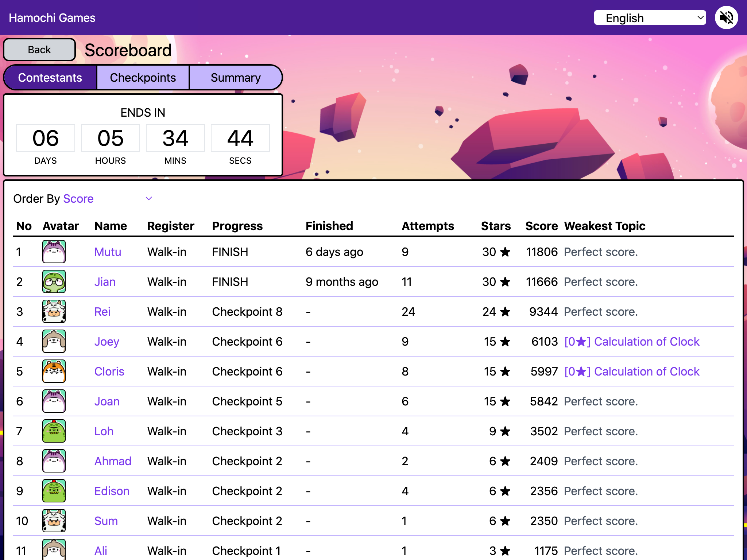
Task: Select the Contestants tab
Action: click(50, 78)
